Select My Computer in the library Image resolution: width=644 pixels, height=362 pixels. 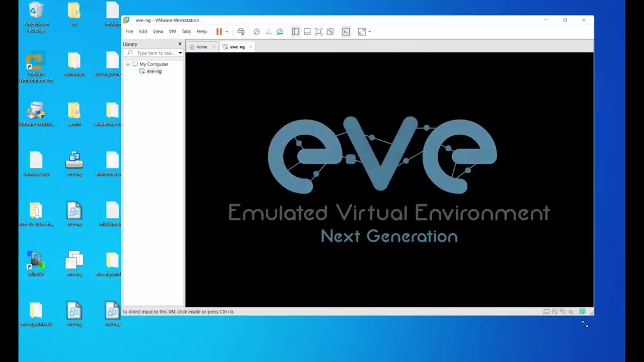tap(153, 64)
